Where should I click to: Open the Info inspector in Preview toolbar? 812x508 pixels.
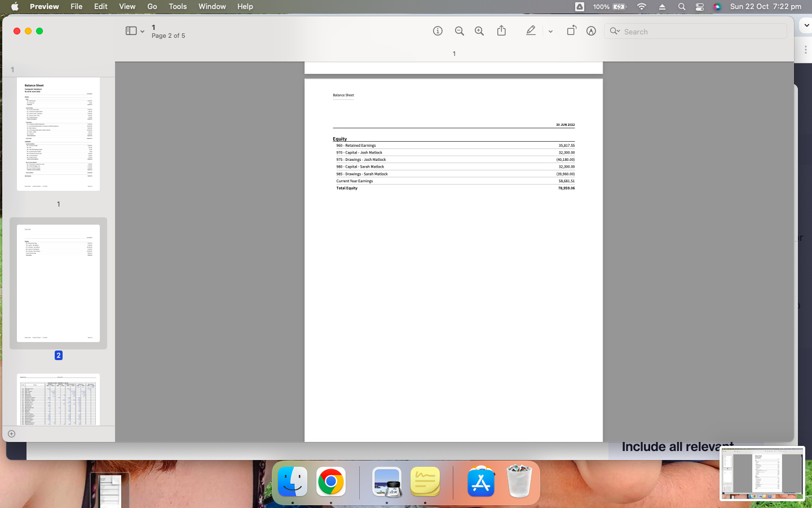438,31
